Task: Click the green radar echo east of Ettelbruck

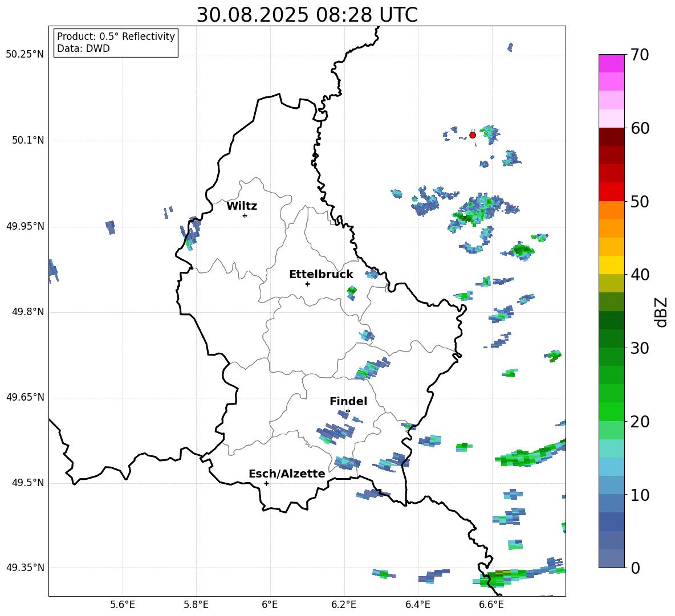Action: click(352, 292)
